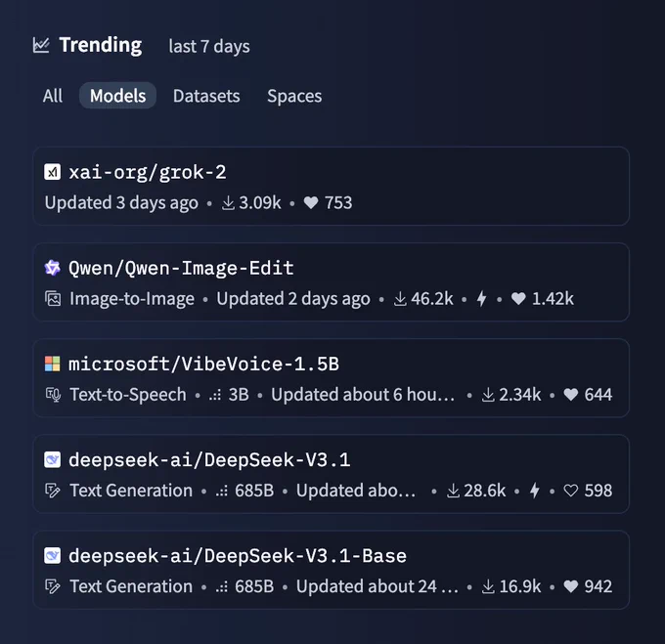Switch to the All tab

[53, 96]
